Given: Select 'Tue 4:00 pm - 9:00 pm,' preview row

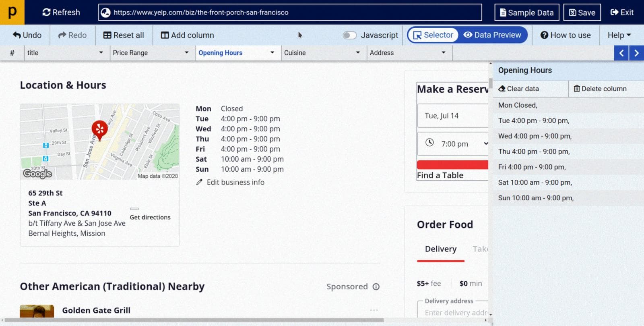Looking at the screenshot, I should click(x=568, y=120).
